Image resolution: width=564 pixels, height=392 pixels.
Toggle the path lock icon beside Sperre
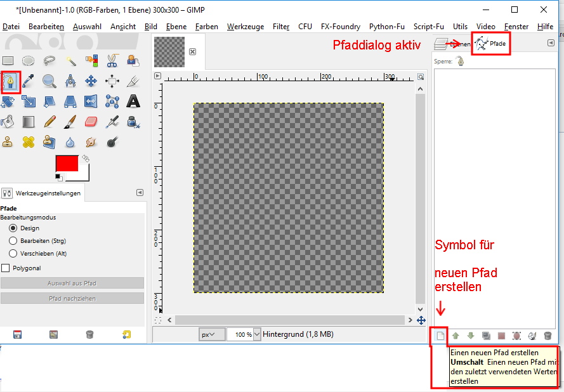click(x=460, y=61)
